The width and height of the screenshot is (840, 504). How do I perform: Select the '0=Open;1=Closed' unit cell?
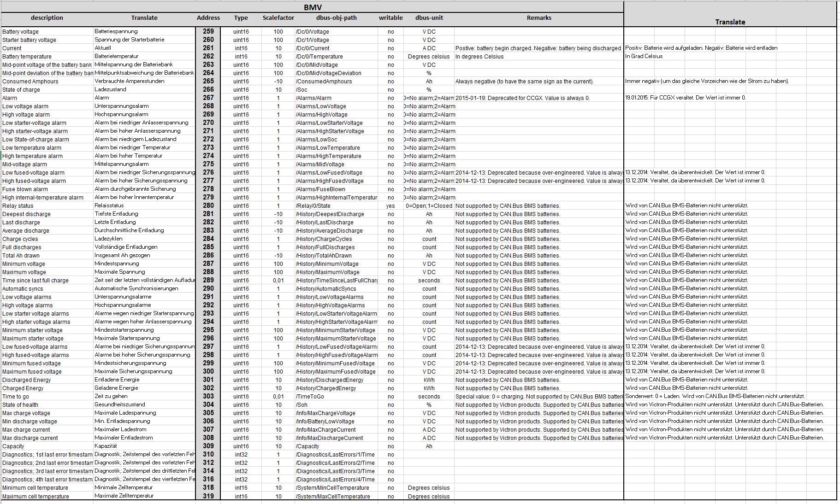click(429, 206)
